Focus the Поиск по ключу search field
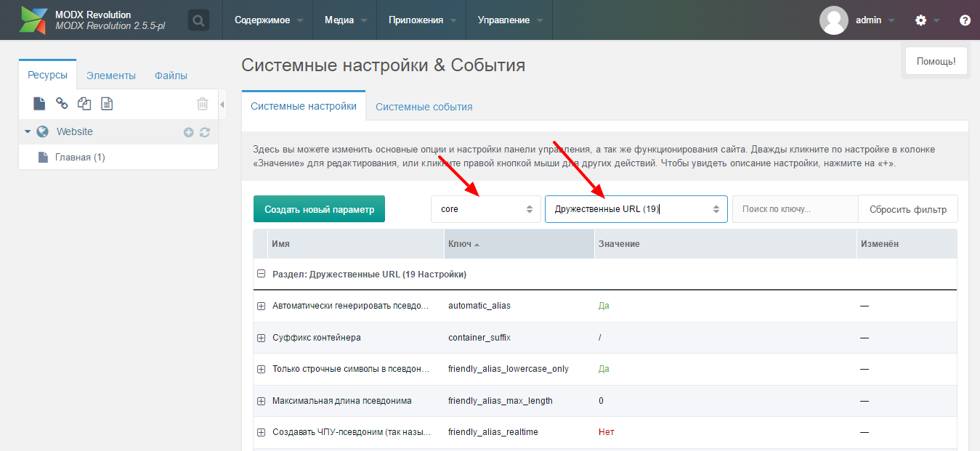 795,209
